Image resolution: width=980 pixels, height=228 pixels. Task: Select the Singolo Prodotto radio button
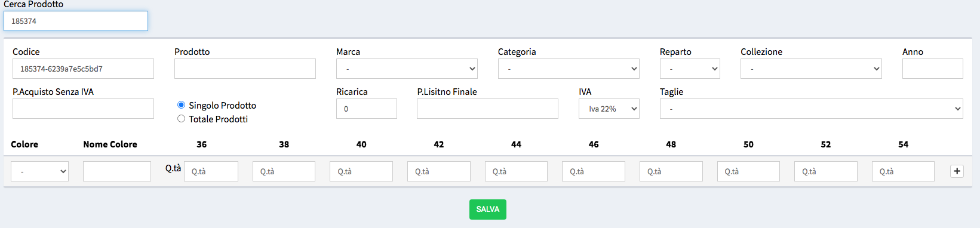pos(181,104)
